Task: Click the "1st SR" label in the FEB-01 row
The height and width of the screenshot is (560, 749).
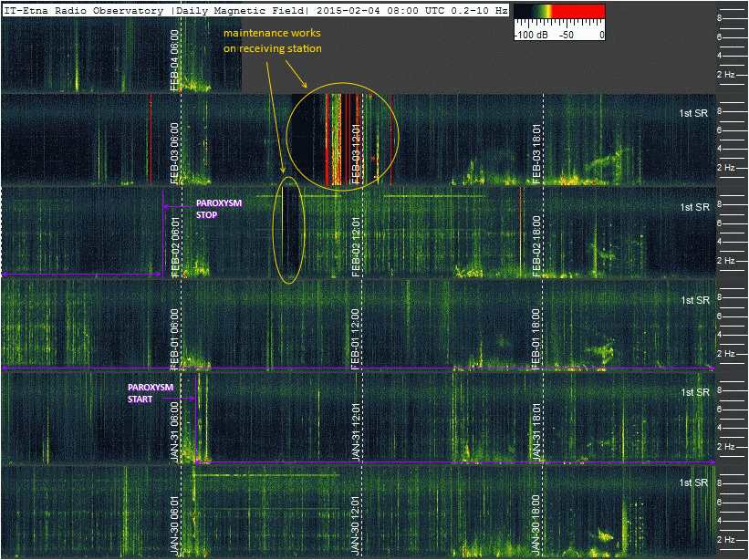Action: click(695, 300)
